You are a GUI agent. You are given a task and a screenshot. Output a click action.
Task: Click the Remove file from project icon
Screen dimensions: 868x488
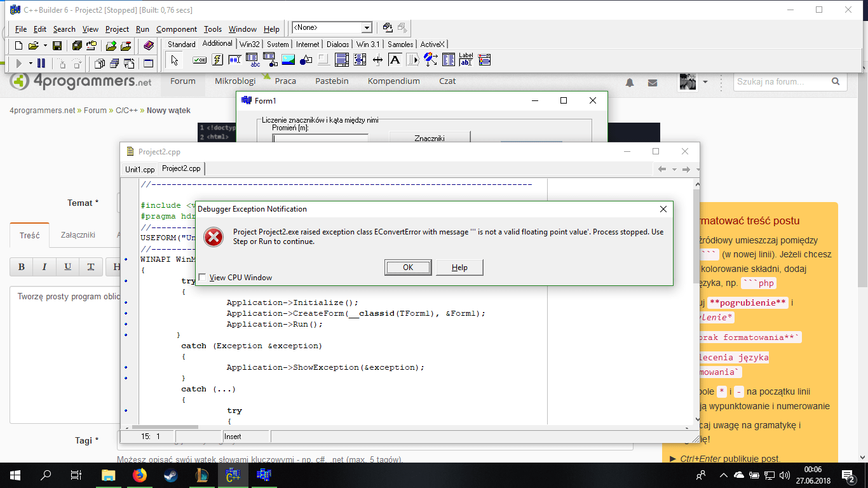[x=126, y=45]
